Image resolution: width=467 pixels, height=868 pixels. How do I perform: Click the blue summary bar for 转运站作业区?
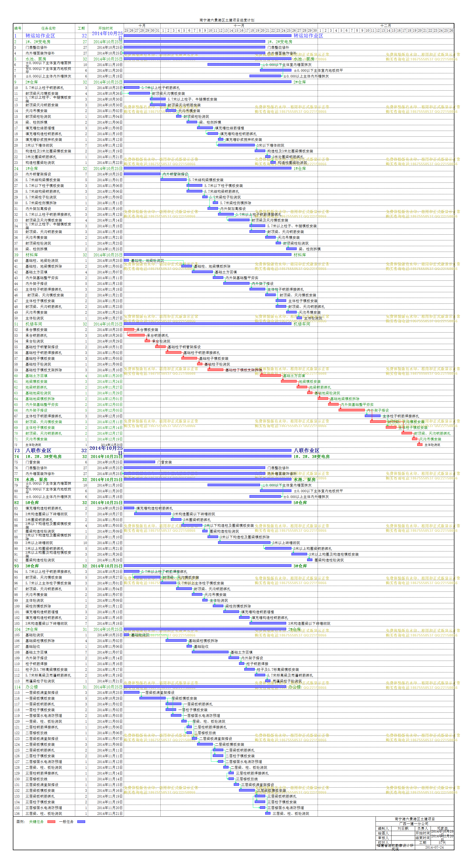[x=207, y=35]
